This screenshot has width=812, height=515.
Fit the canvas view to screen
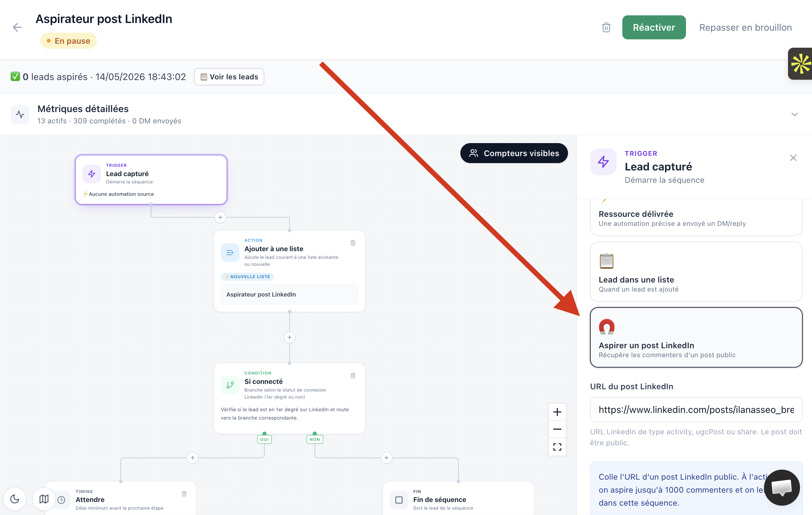(x=557, y=447)
